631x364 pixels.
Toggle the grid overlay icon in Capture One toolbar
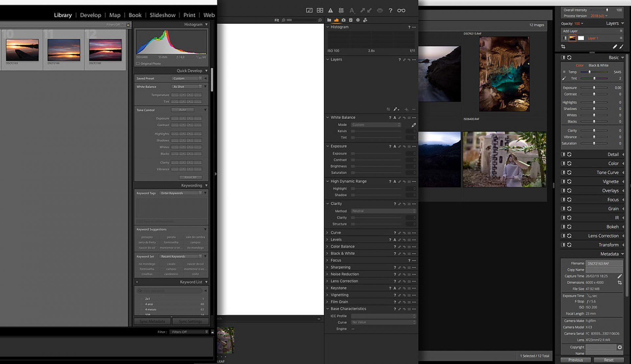pyautogui.click(x=341, y=11)
